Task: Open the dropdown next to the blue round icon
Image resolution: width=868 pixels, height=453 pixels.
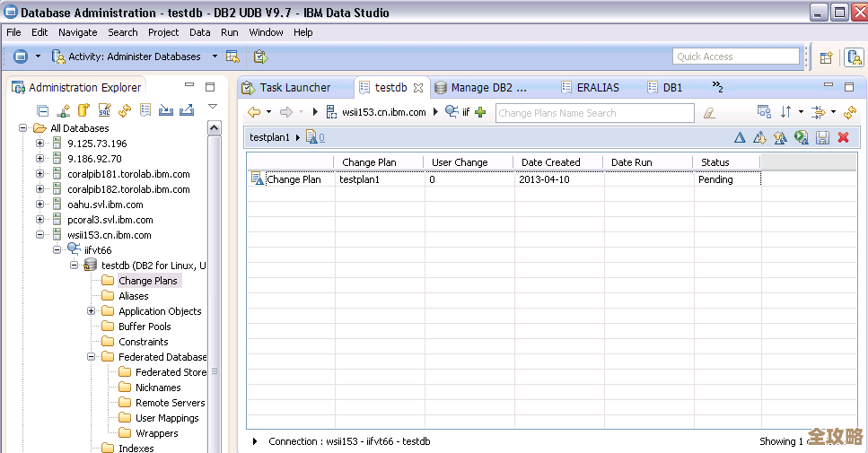Action: pos(38,56)
